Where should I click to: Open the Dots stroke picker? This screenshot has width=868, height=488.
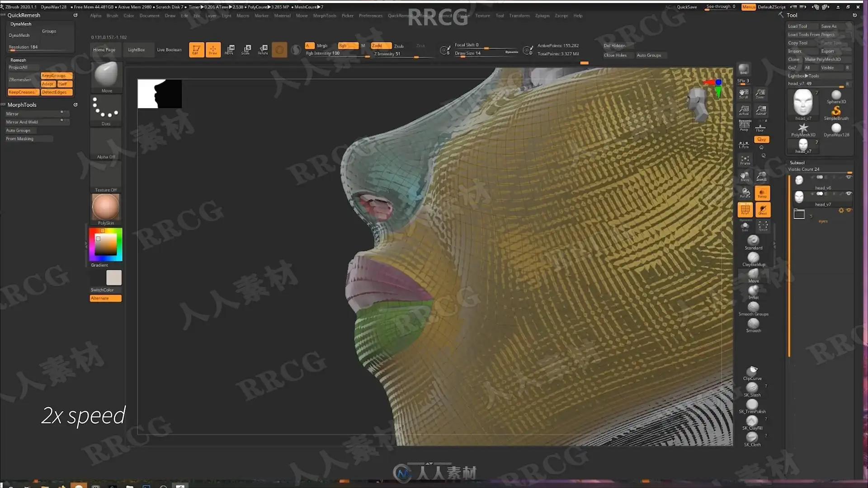tap(106, 110)
